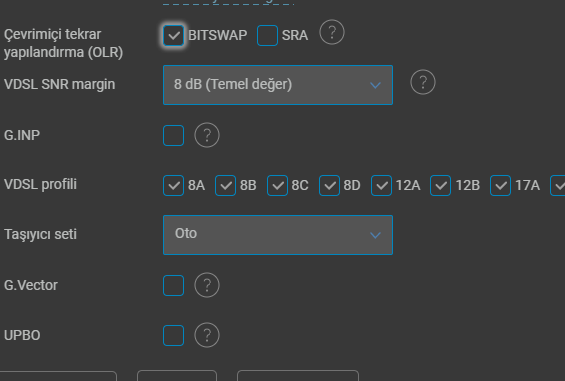This screenshot has height=381, width=565.
Task: Uncheck VDSL profile 8D
Action: point(329,186)
